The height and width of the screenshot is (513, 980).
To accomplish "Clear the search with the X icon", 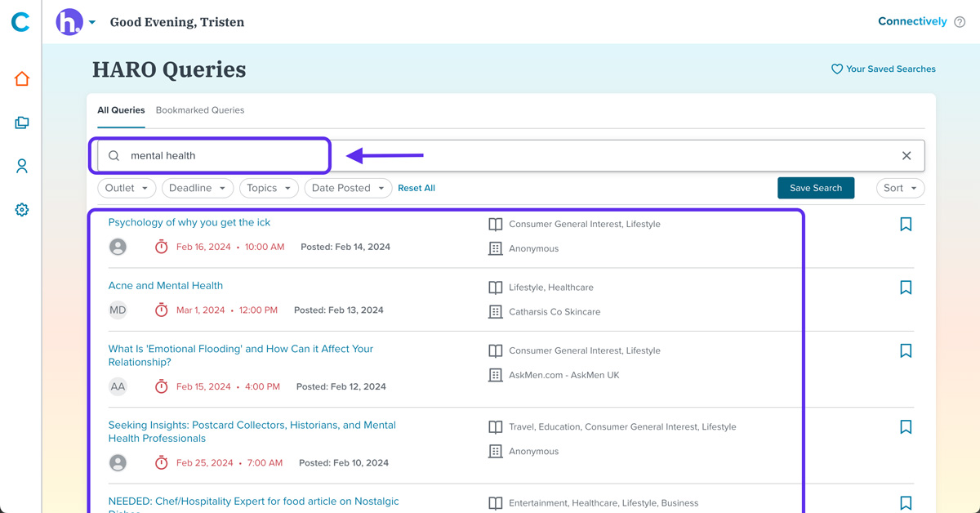I will 906,155.
